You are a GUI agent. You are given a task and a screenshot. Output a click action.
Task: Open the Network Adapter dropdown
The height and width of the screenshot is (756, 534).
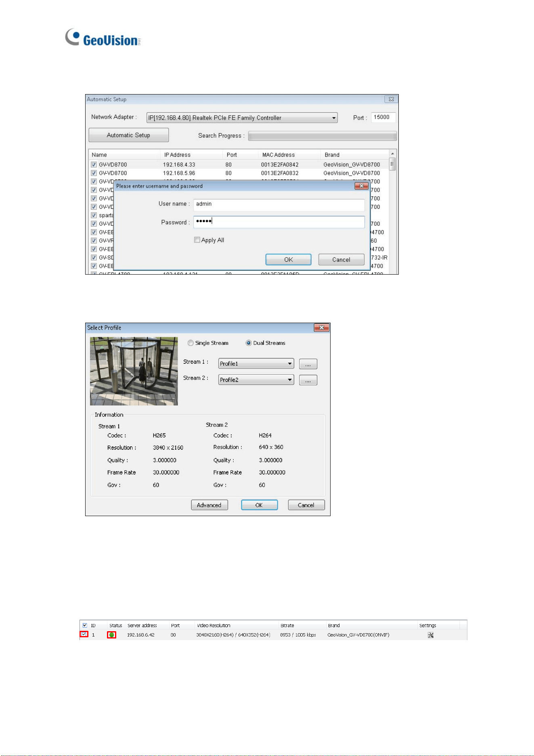[x=242, y=118]
